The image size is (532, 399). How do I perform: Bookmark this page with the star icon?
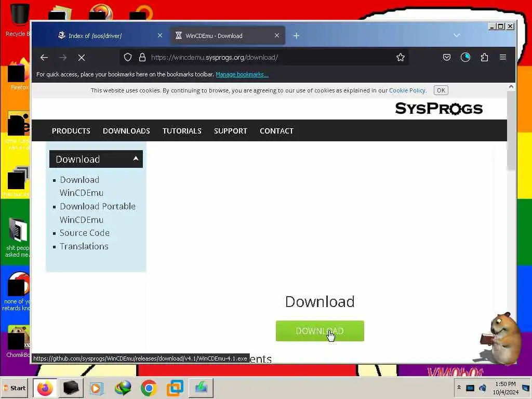[401, 57]
